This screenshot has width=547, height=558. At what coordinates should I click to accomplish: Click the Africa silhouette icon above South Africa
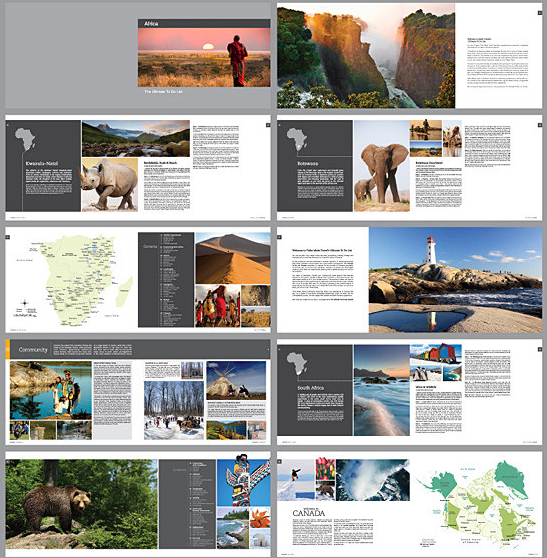[297, 363]
